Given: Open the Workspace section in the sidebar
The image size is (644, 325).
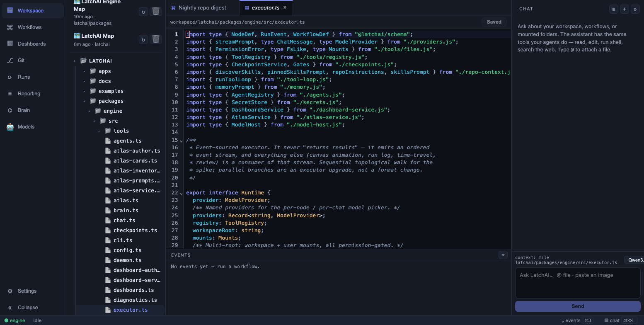Looking at the screenshot, I should [33, 10].
